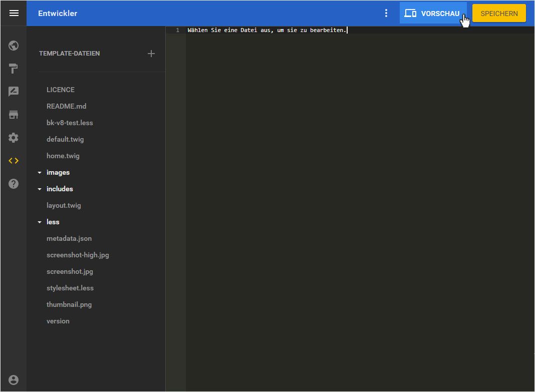Expand the less folder arrow

pos(40,222)
